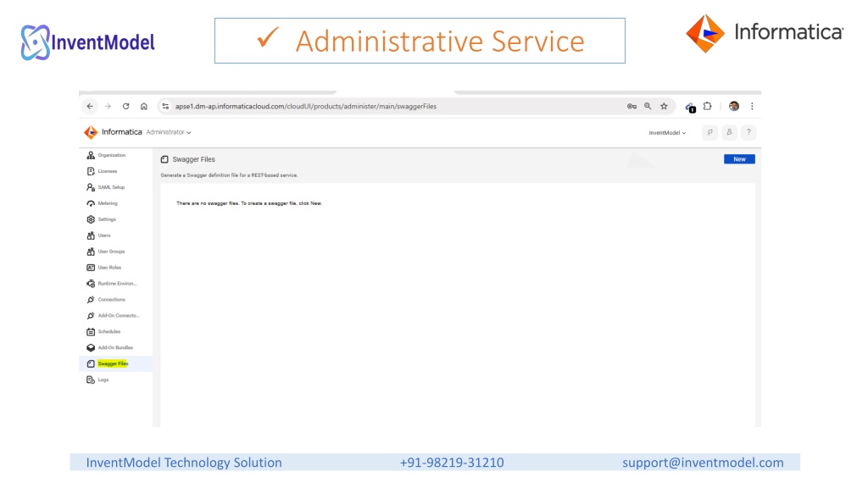The height and width of the screenshot is (488, 868).
Task: Click the Runtime Environments sidebar icon
Action: tap(91, 284)
